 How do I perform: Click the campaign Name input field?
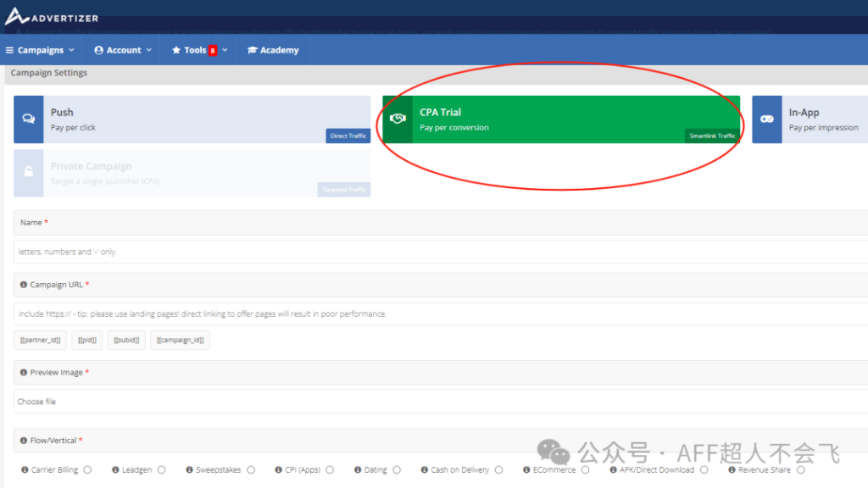click(x=424, y=252)
